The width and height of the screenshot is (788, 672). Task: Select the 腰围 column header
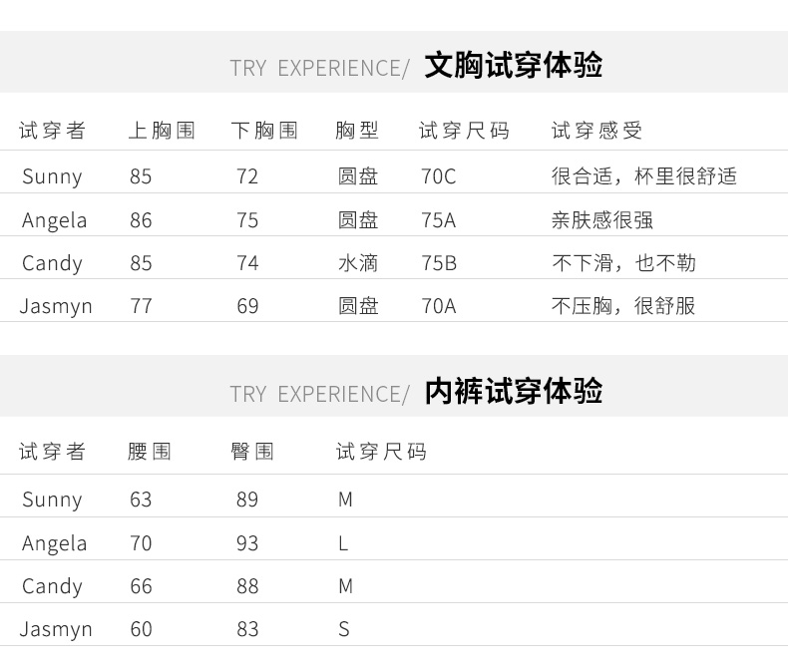pyautogui.click(x=150, y=452)
